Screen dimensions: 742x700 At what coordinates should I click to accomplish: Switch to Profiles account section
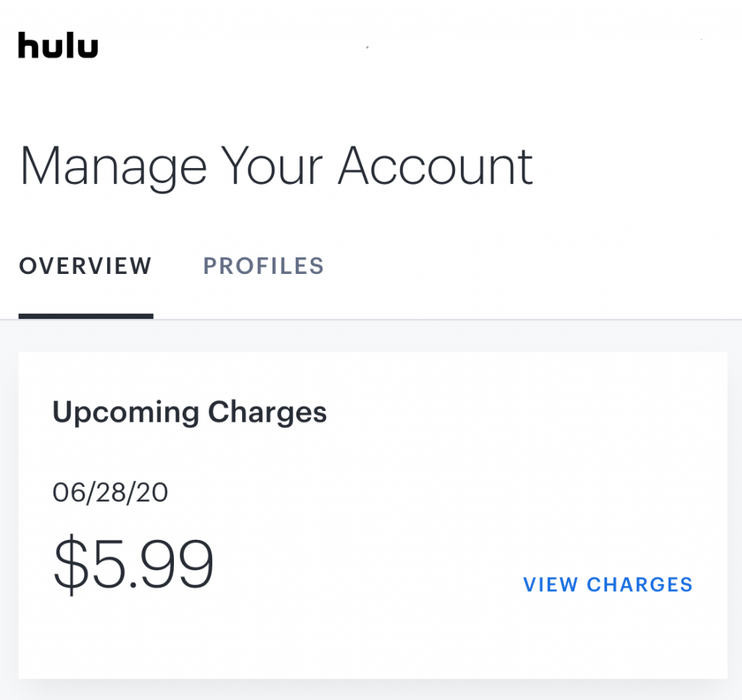click(264, 266)
